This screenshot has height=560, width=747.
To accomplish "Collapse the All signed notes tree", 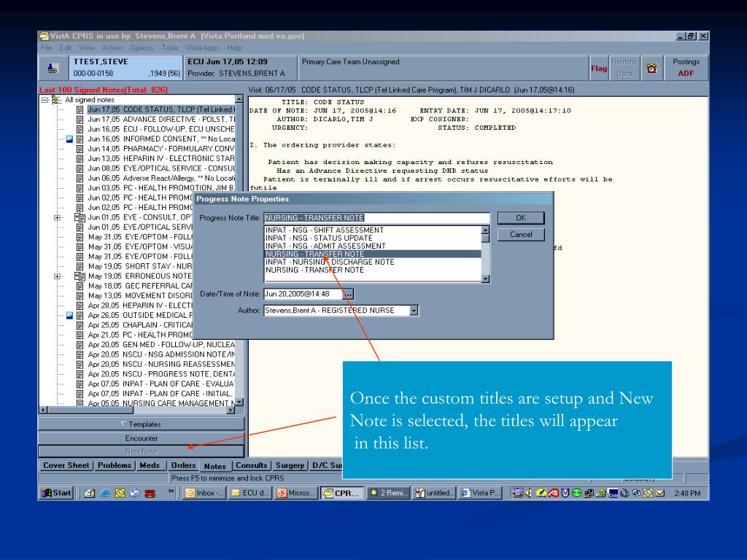I will pyautogui.click(x=44, y=100).
